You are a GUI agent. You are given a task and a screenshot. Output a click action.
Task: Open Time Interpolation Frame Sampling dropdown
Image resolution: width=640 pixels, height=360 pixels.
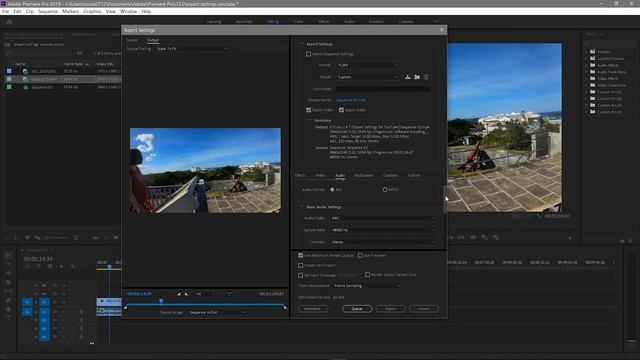click(367, 286)
